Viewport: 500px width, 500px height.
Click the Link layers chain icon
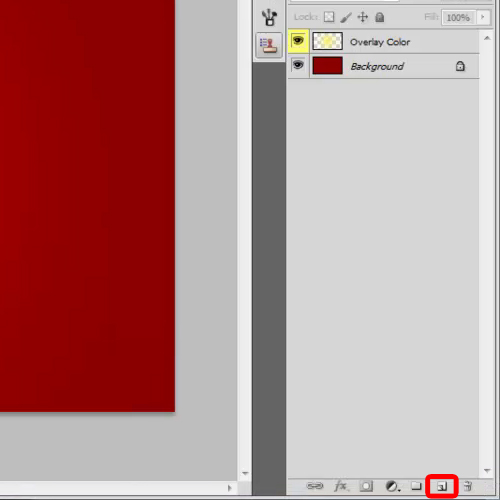[x=315, y=486]
